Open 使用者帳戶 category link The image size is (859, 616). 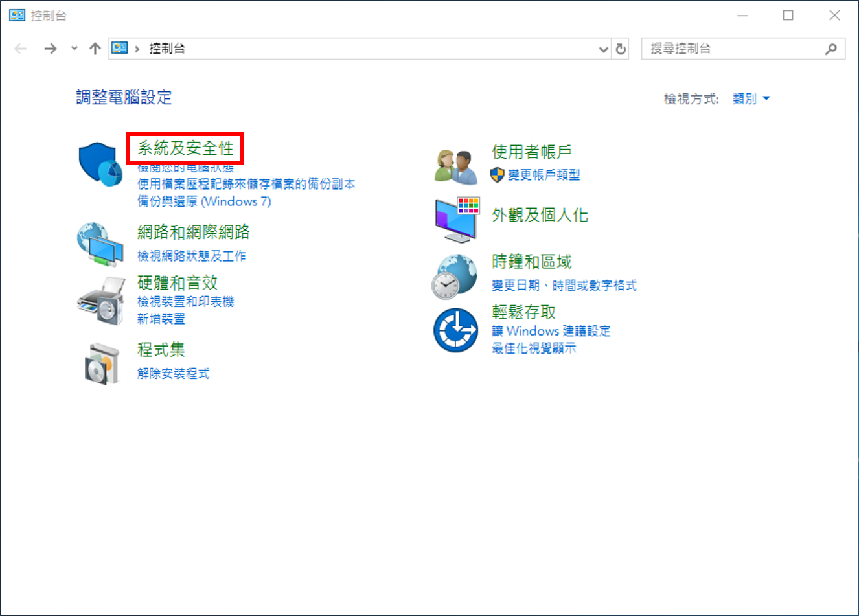click(532, 152)
